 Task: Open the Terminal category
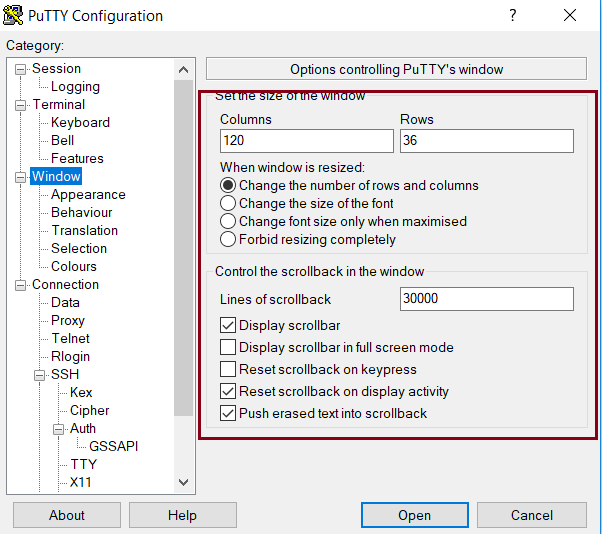pos(59,104)
